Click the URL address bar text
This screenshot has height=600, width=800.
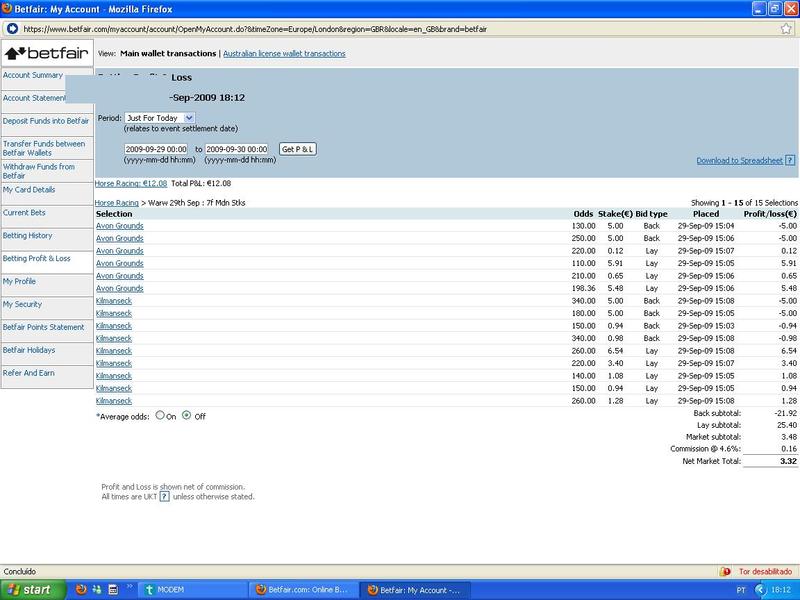(255, 29)
